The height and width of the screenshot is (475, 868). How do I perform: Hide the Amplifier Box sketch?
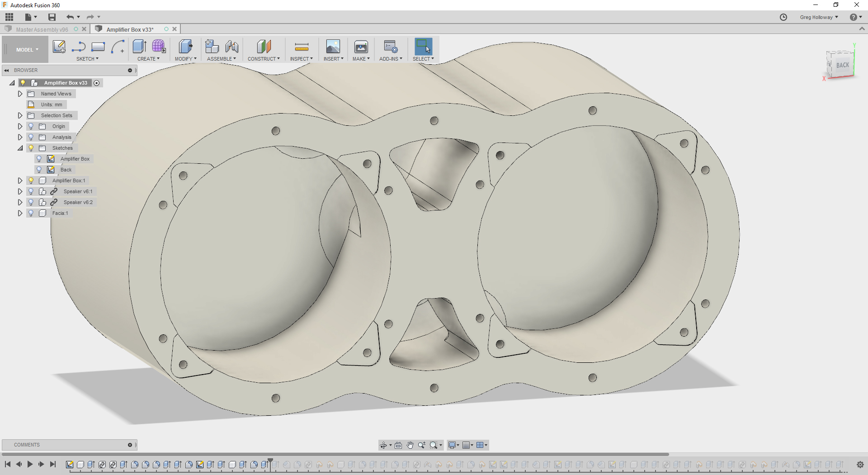click(39, 159)
